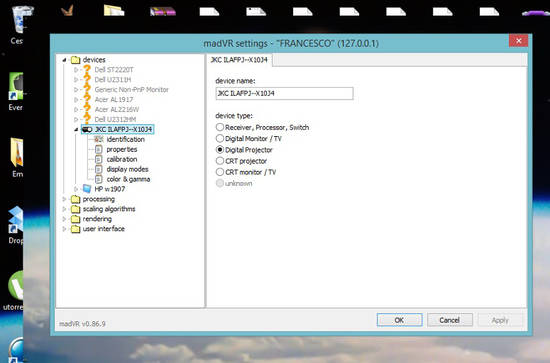Open the WinRAR archive icon on desktop
550x363 pixels.
[163, 12]
